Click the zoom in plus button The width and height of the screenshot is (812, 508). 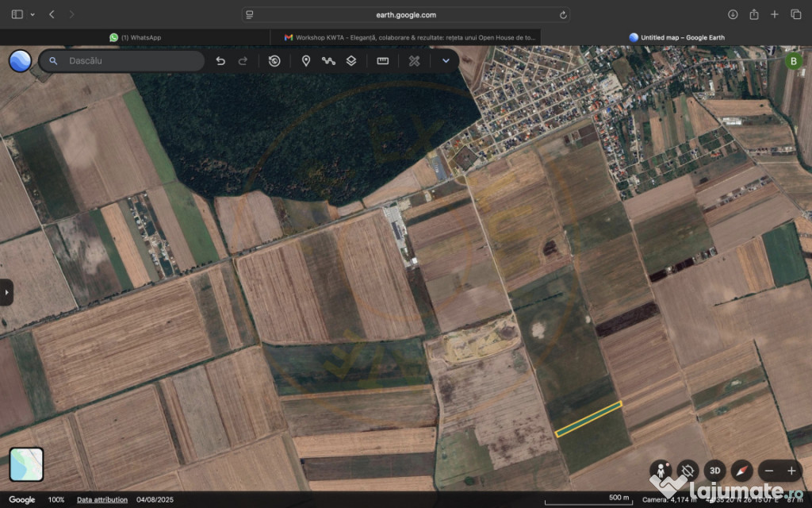[x=791, y=470]
